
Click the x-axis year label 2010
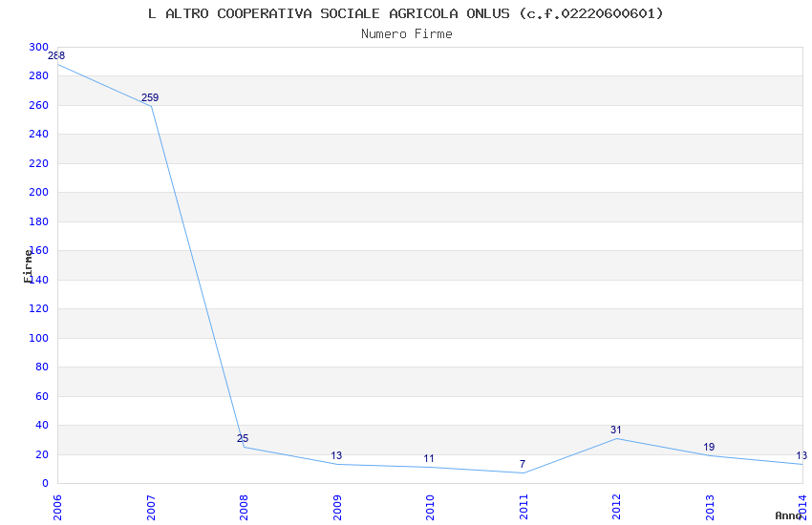click(430, 508)
